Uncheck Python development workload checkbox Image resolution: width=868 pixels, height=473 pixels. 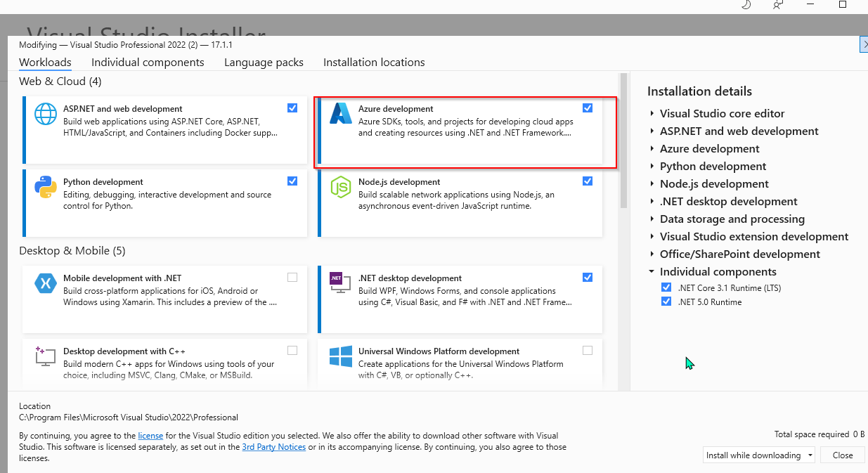click(292, 181)
